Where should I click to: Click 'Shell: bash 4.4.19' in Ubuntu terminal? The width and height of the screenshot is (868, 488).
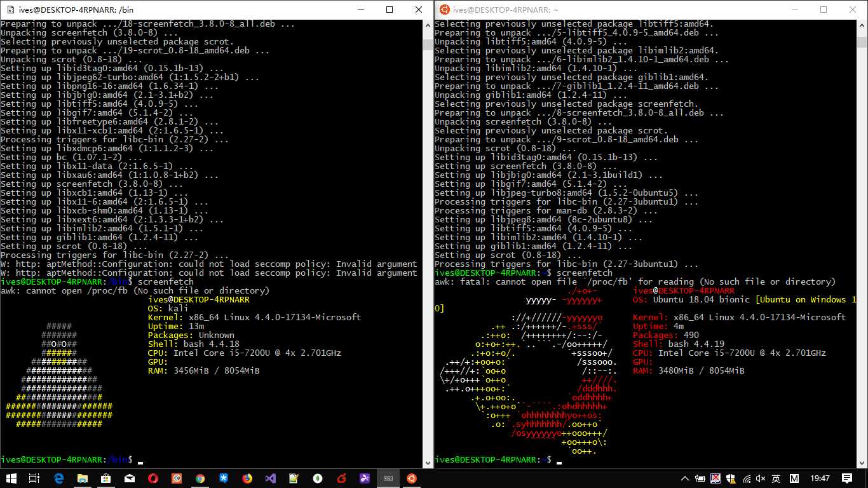point(679,344)
